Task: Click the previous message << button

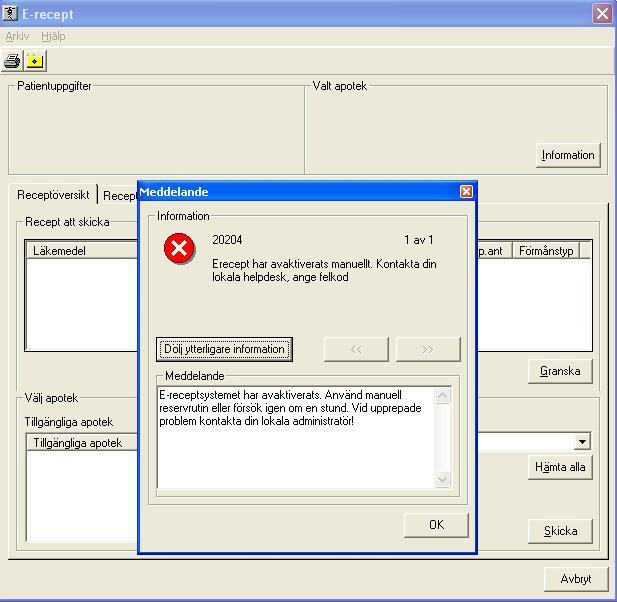Action: coord(356,349)
